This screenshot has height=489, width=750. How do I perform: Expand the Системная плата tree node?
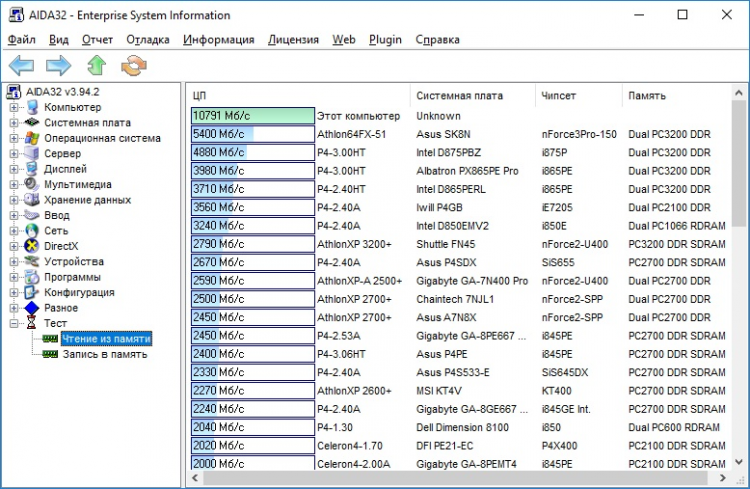coord(14,123)
